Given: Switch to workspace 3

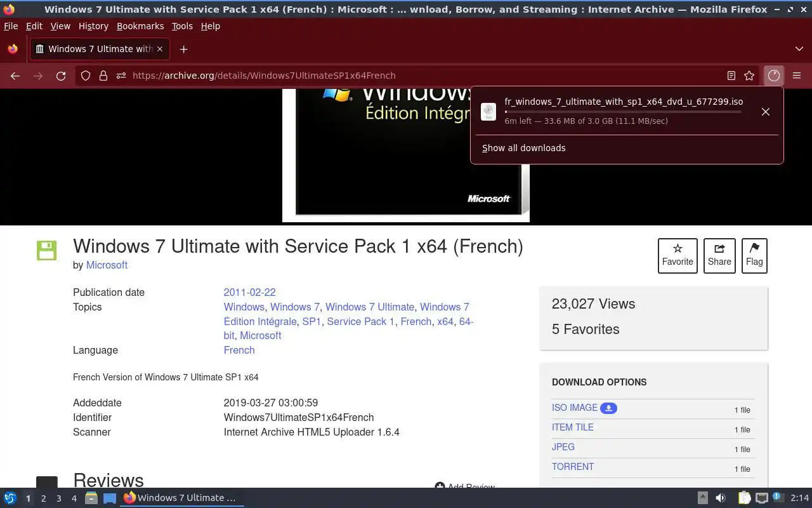Looking at the screenshot, I should coord(58,498).
